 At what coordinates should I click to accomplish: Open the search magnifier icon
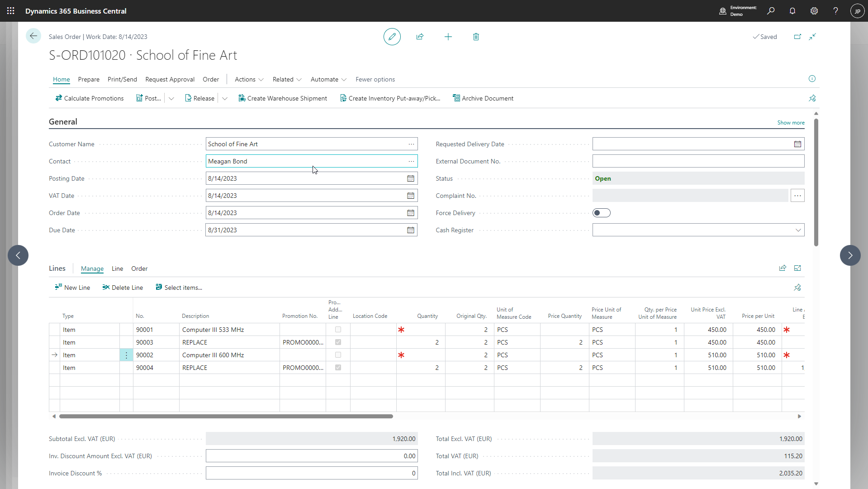pos(771,11)
